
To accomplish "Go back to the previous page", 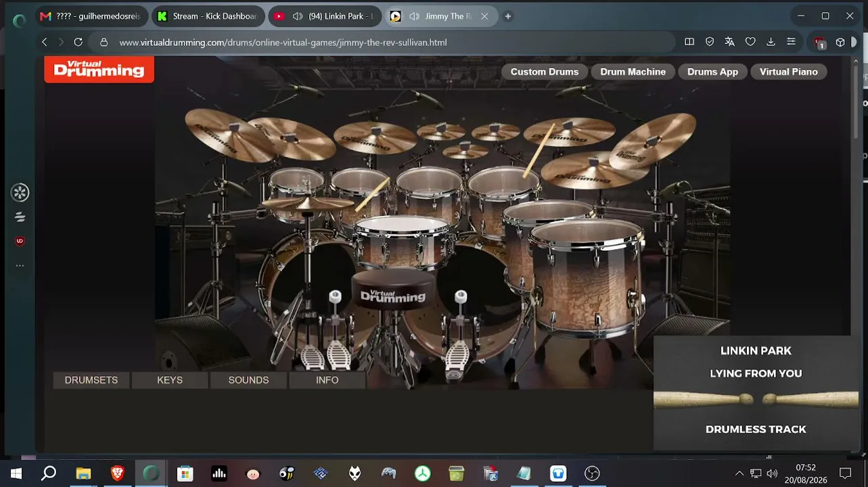I will click(45, 42).
